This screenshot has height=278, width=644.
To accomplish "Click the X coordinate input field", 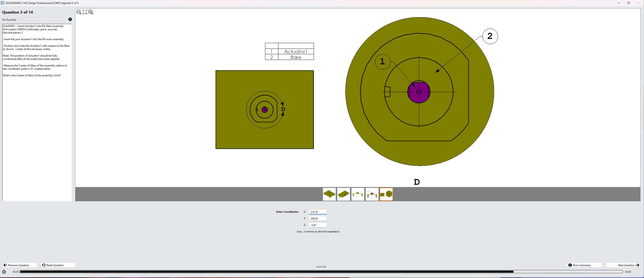I will click(x=318, y=212).
